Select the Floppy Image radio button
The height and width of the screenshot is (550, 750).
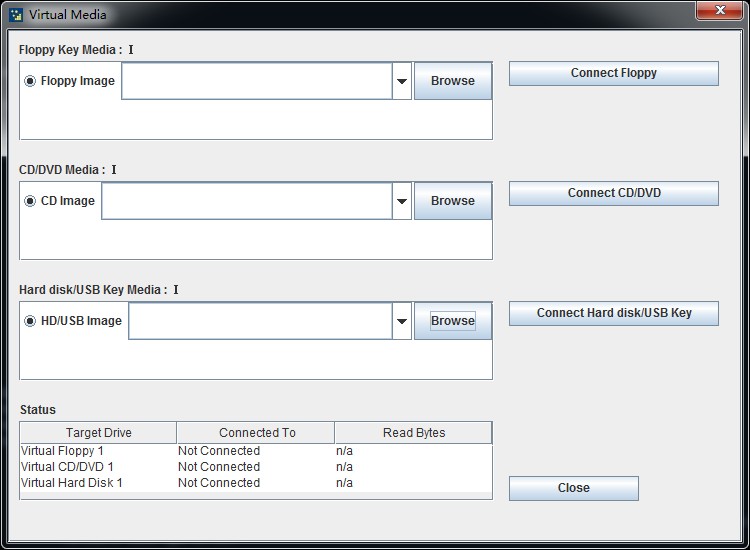click(x=30, y=81)
